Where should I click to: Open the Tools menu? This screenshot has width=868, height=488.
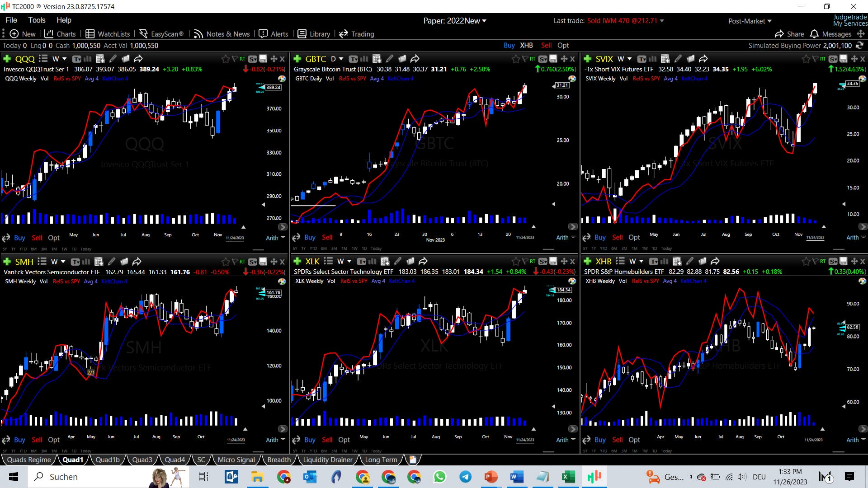pos(37,20)
